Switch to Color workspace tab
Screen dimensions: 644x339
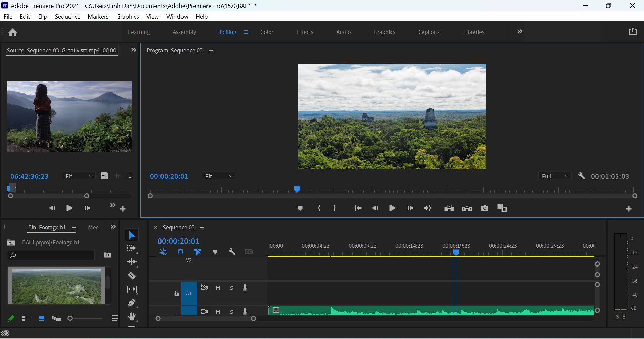[x=267, y=32]
